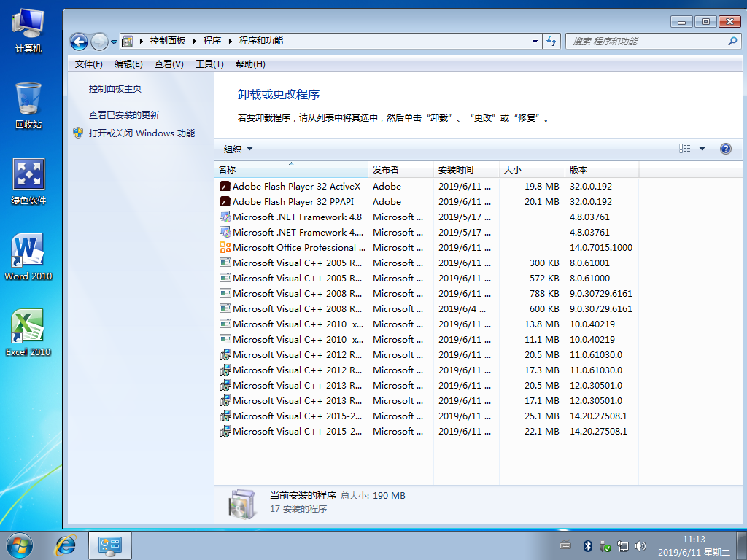
Task: Open 回收站 desktop icon
Action: point(28,106)
